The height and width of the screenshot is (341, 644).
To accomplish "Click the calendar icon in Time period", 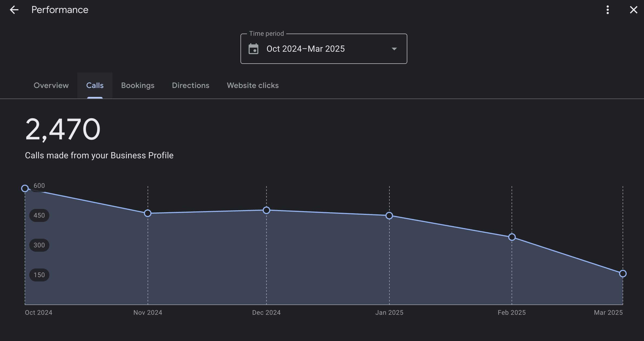I will pos(253,49).
